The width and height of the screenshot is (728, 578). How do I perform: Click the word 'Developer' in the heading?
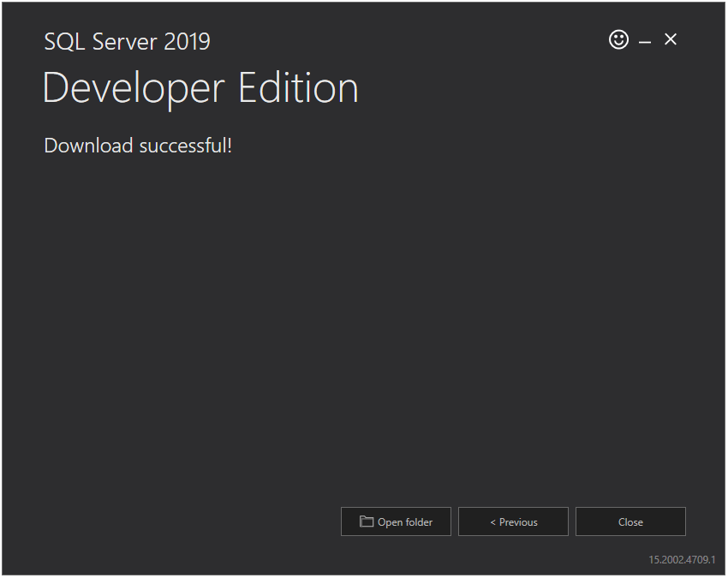(x=134, y=89)
